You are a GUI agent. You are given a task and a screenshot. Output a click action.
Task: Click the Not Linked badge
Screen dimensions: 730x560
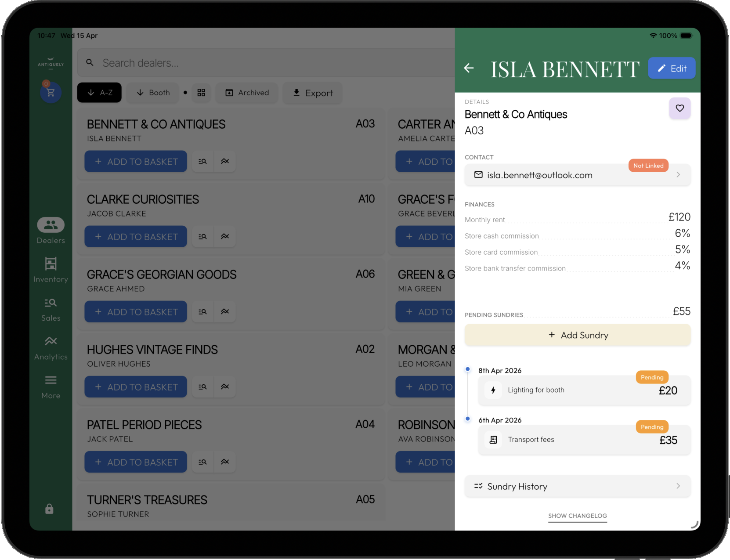coord(648,166)
